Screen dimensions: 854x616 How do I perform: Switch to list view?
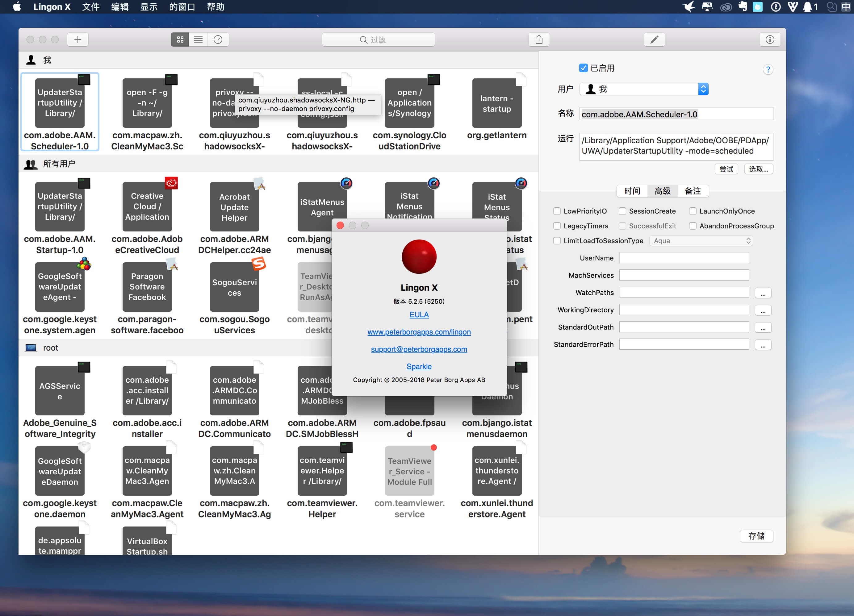tap(199, 40)
